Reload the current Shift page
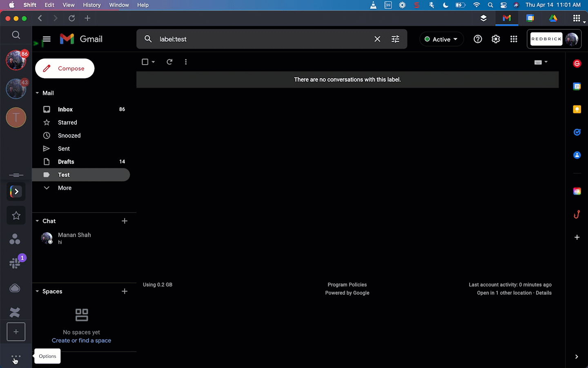 point(72,18)
